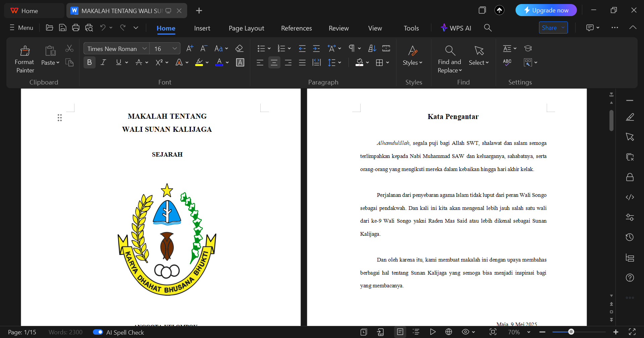The height and width of the screenshot is (338, 644).
Task: Decrease font size with A- icon
Action: pos(204,48)
